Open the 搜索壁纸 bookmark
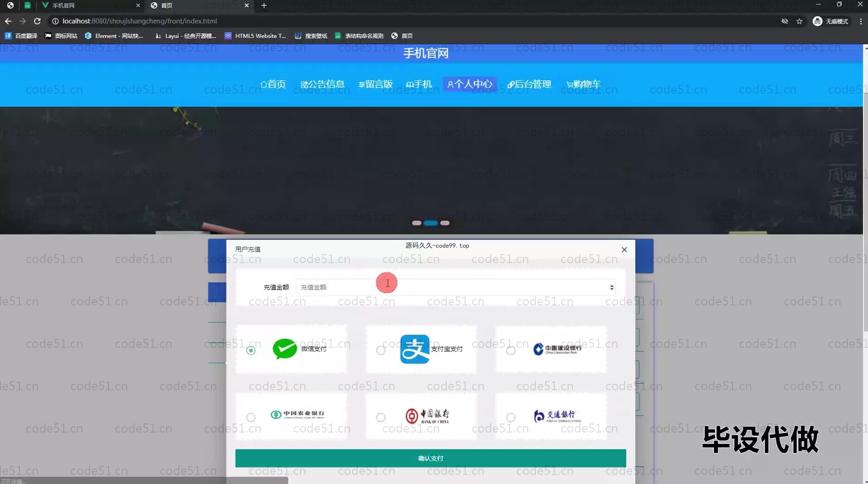 click(311, 36)
